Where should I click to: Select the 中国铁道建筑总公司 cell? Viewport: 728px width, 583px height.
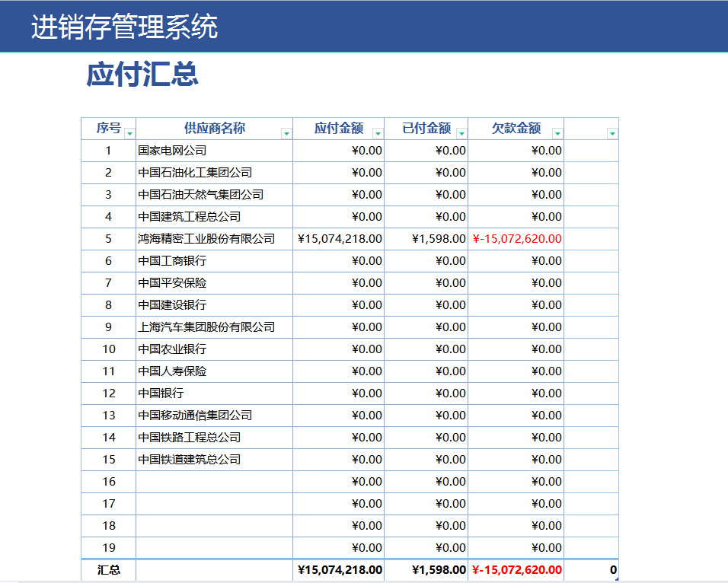(x=215, y=459)
